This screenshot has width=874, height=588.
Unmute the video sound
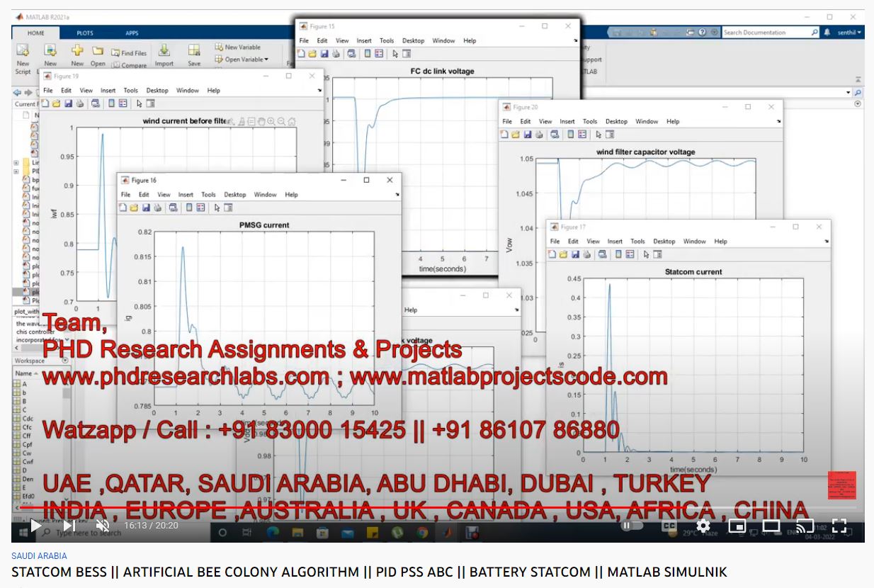(x=103, y=526)
